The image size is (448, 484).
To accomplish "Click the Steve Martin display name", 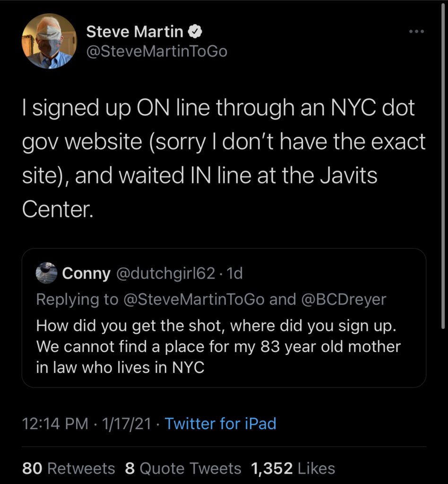I will 135,32.
